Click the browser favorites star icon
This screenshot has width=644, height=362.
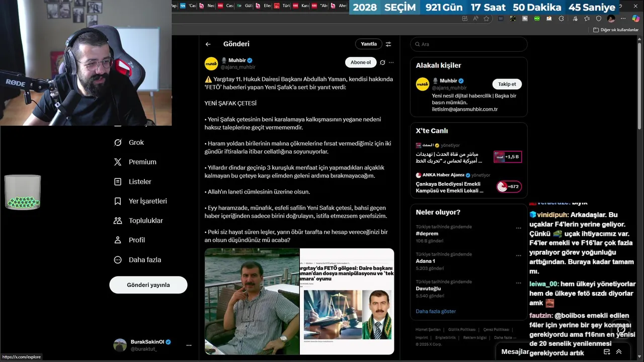pyautogui.click(x=486, y=19)
